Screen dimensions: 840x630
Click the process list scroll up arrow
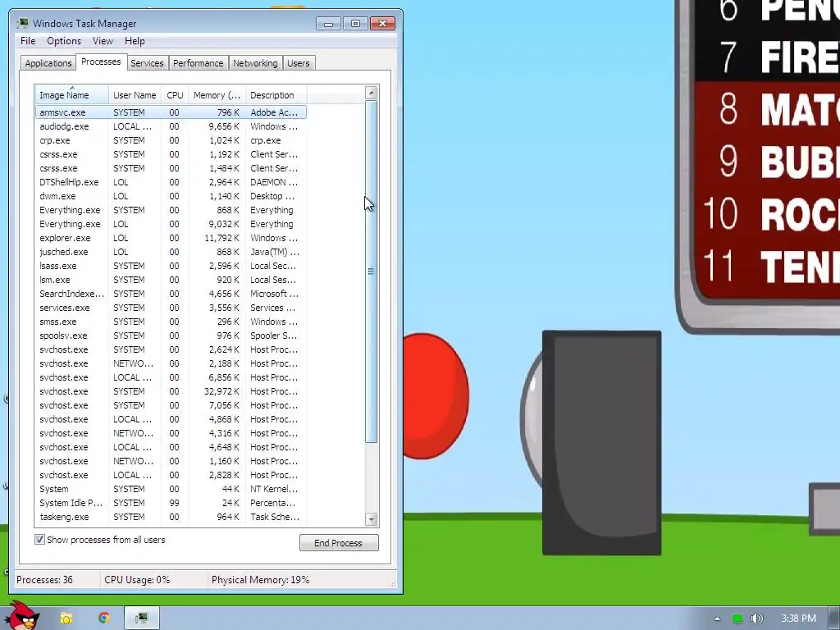[372, 93]
